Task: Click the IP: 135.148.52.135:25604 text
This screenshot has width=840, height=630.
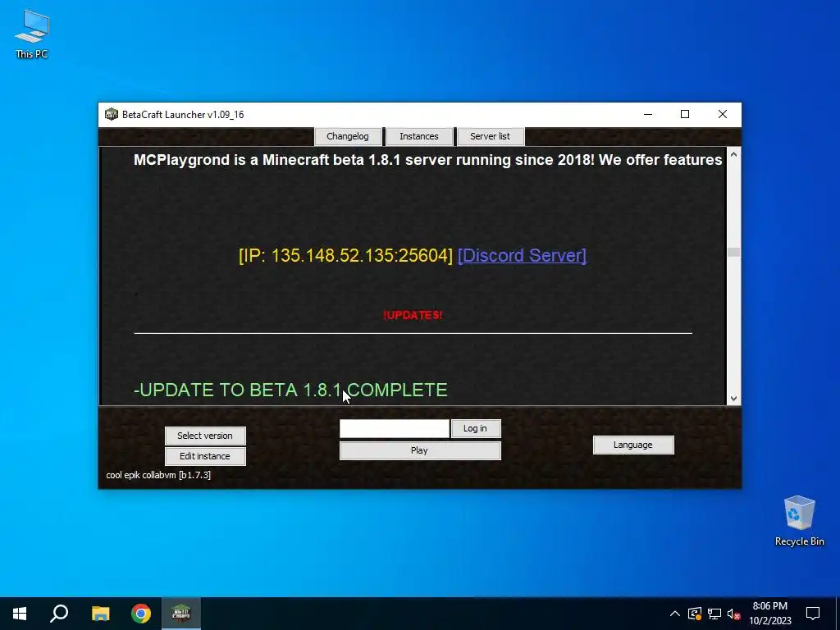Action: coord(346,256)
